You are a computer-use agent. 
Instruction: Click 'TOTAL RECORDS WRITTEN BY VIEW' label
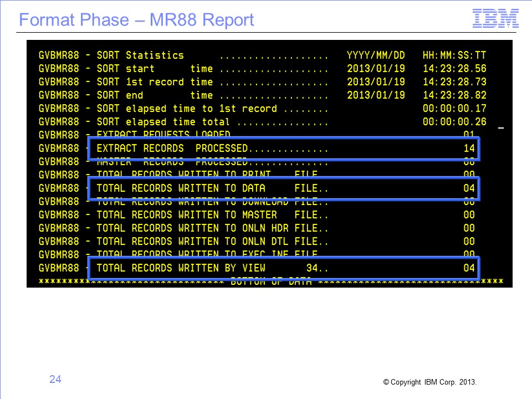tap(181, 268)
